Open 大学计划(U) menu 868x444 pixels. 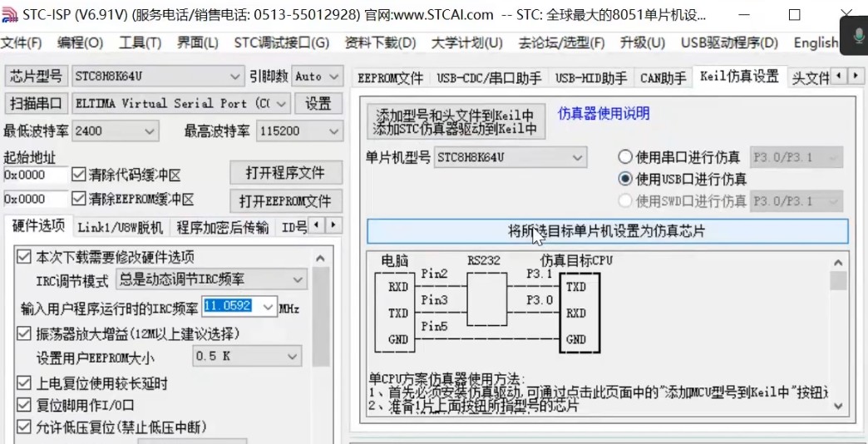[466, 42]
